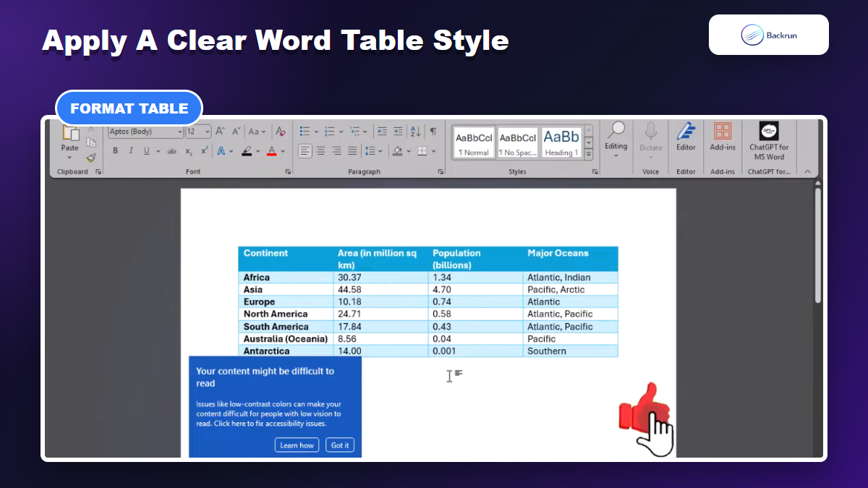Open Paragraph dialog launcher

coord(441,172)
